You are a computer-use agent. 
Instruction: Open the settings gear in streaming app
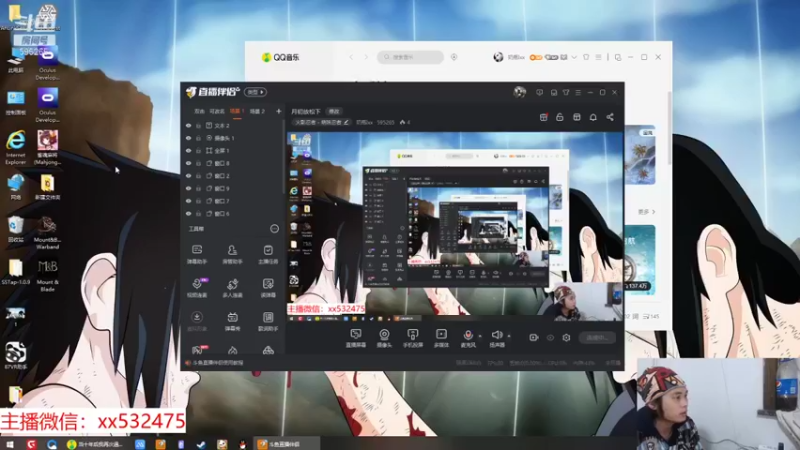pos(566,337)
